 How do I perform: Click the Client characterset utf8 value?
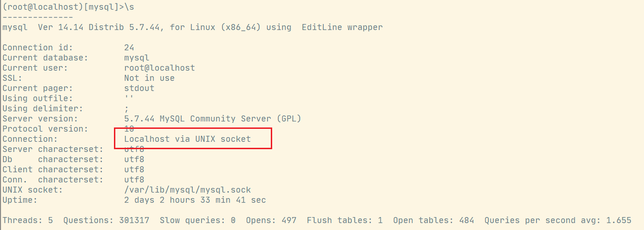134,169
